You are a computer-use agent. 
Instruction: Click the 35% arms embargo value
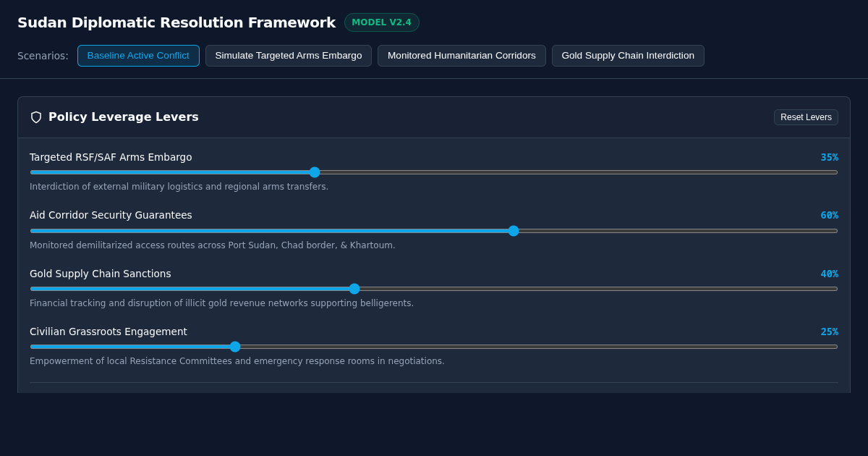point(829,157)
